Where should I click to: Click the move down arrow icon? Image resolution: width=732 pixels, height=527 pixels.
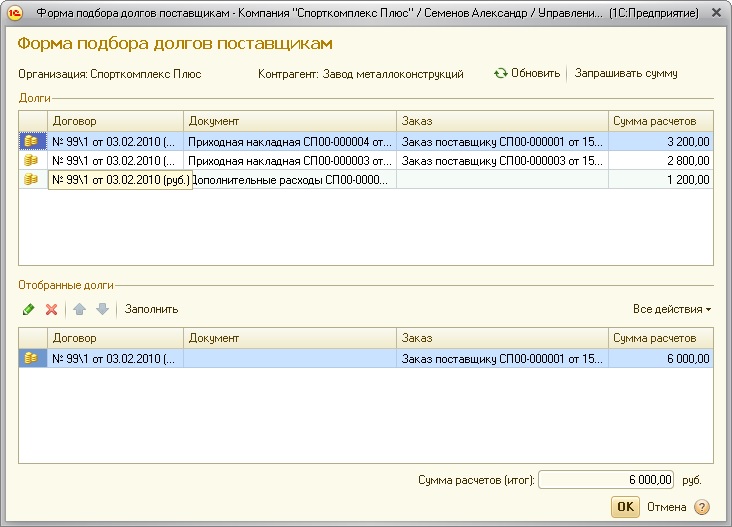102,309
